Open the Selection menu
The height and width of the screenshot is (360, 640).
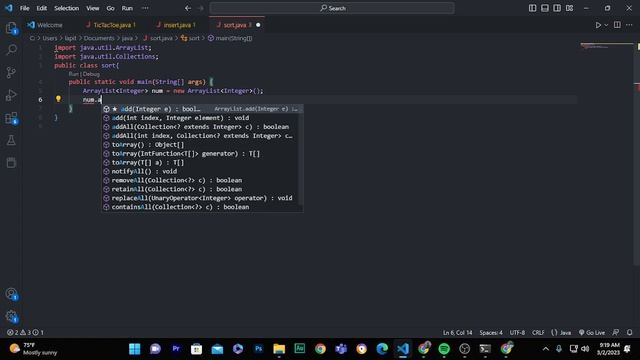[x=67, y=8]
